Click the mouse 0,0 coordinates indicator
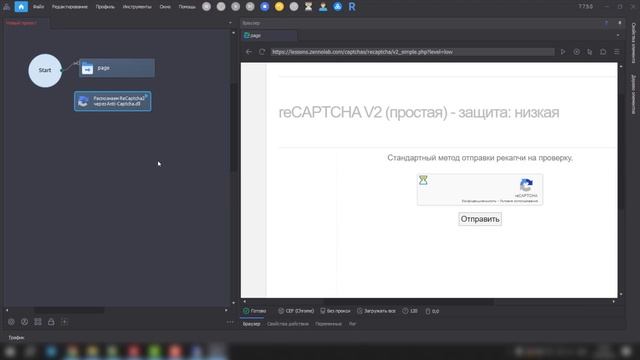Image resolution: width=640 pixels, height=360 pixels. point(432,311)
